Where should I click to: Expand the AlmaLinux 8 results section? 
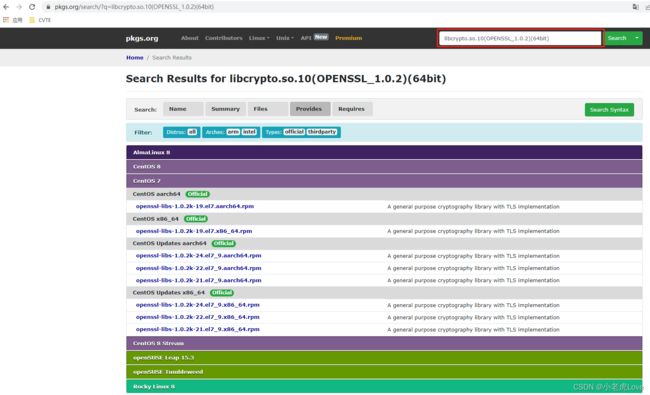[384, 152]
